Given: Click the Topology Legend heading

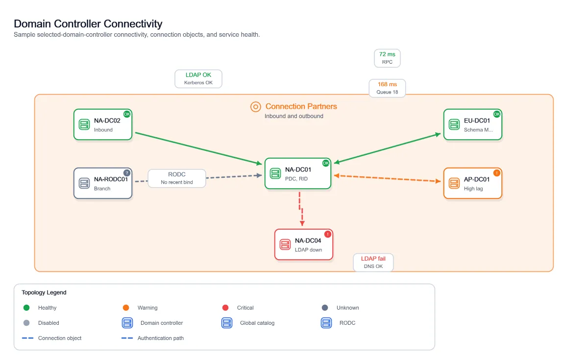Looking at the screenshot, I should tap(44, 292).
